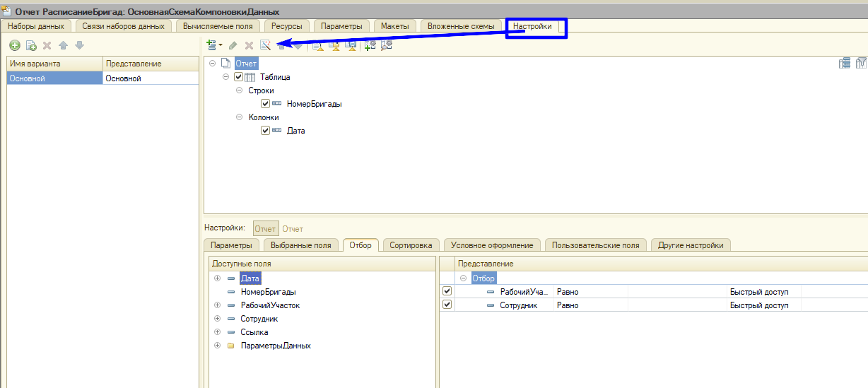Viewport: 868px width, 388px height.
Task: Open the add structure element dropdown arrow
Action: point(220,45)
